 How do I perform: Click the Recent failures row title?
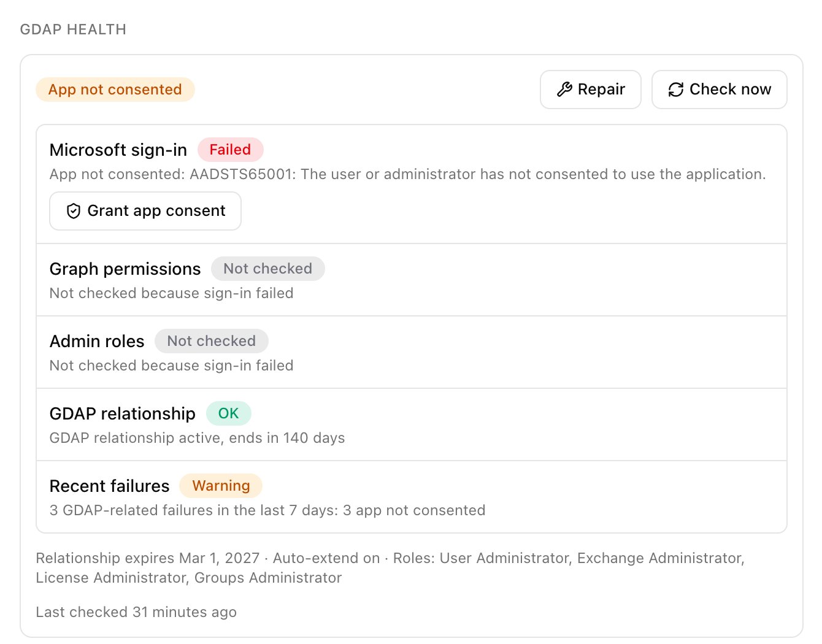tap(109, 486)
